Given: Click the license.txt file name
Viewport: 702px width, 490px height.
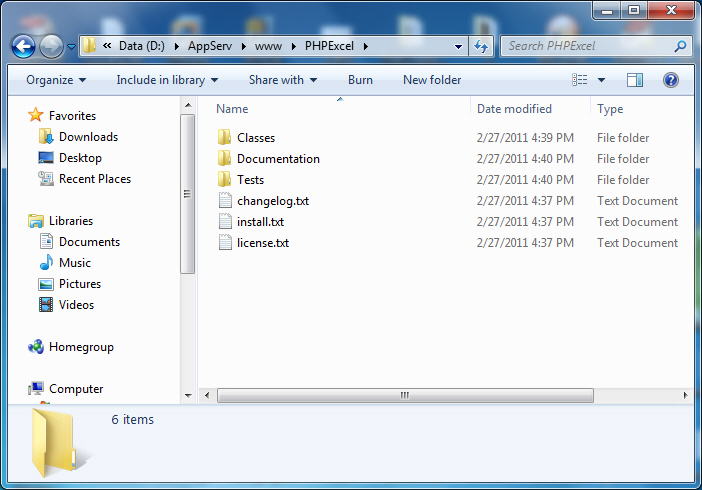Looking at the screenshot, I should pos(263,243).
